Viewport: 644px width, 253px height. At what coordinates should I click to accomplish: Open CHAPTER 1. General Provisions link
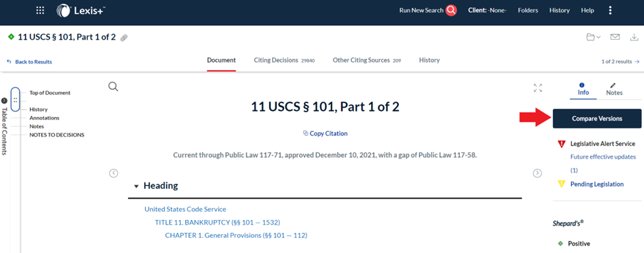tap(236, 235)
